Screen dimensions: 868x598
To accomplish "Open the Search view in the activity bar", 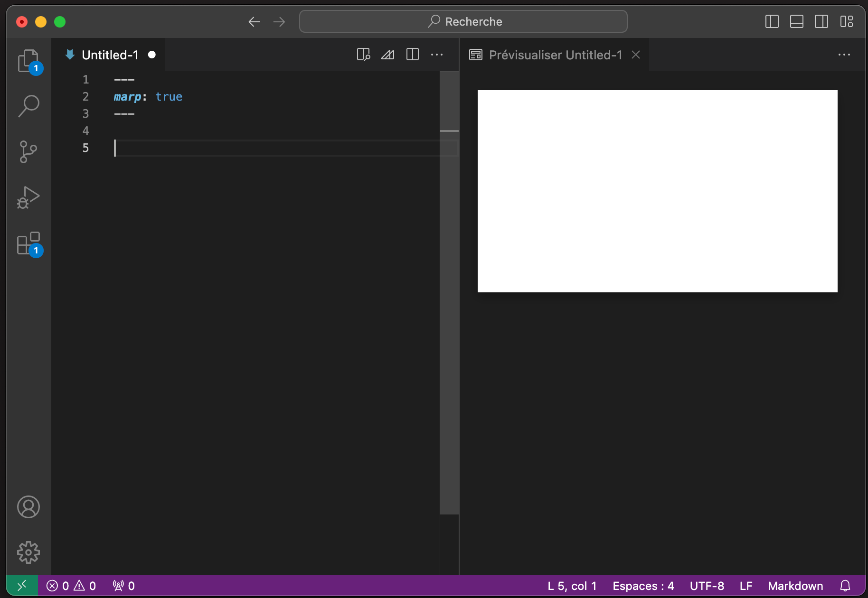I will coord(28,106).
